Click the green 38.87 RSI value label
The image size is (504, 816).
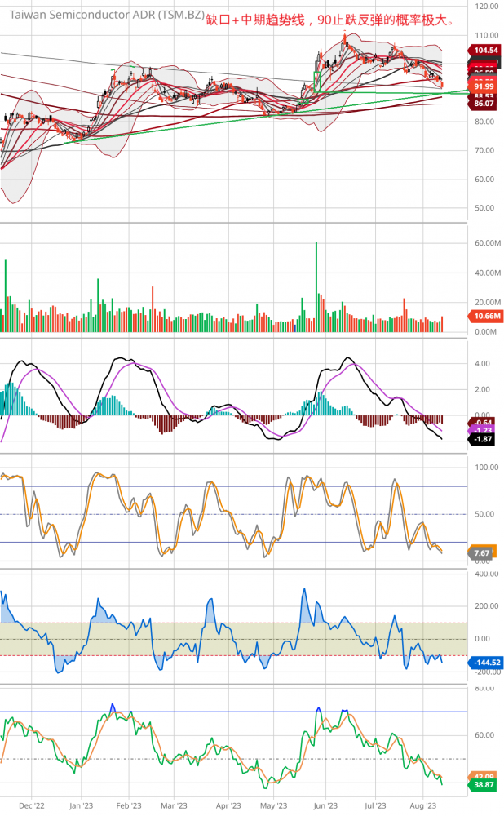[x=484, y=784]
